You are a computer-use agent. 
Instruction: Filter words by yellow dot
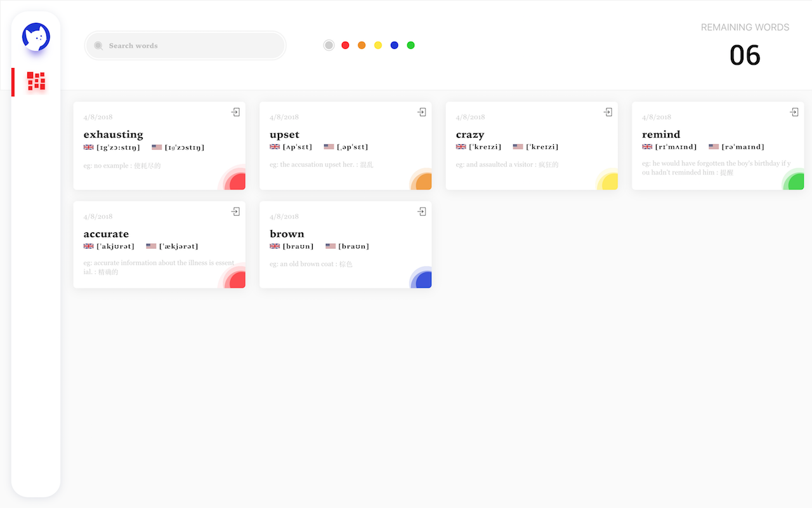point(378,45)
